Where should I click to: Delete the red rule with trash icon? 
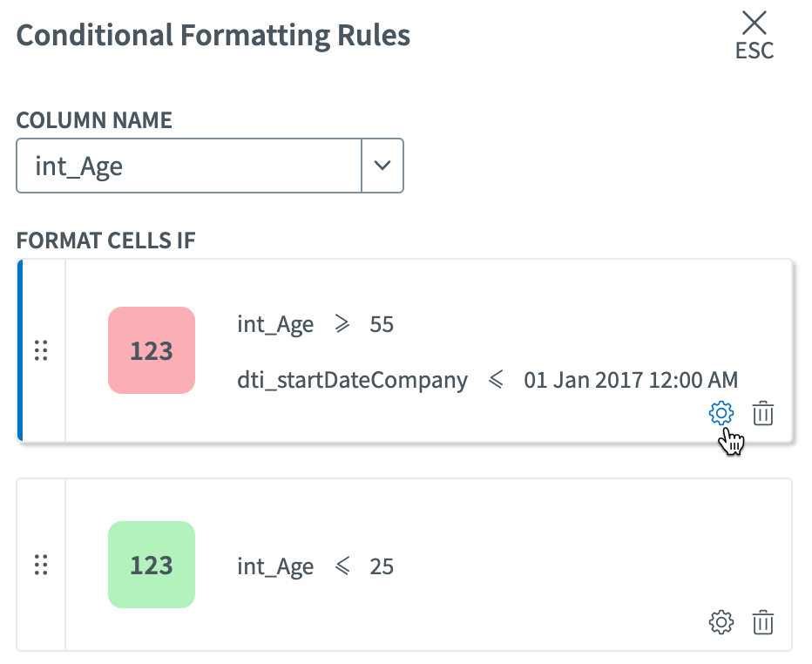763,413
